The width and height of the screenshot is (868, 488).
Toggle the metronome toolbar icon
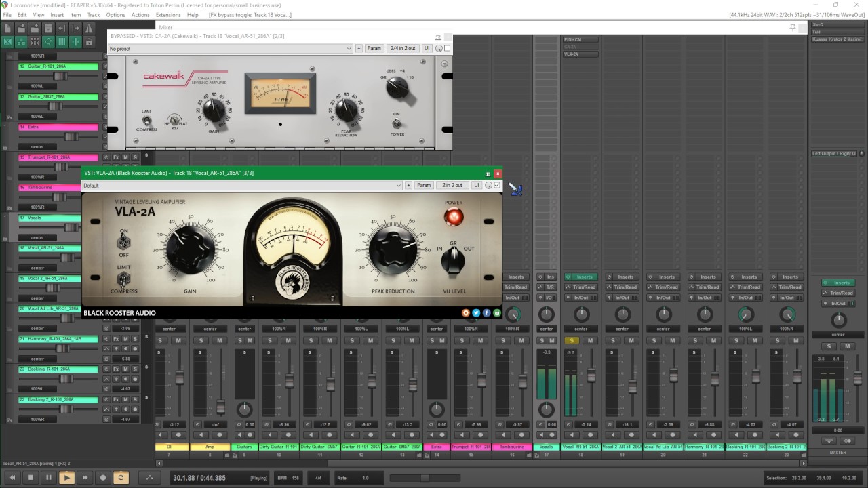pyautogui.click(x=90, y=28)
